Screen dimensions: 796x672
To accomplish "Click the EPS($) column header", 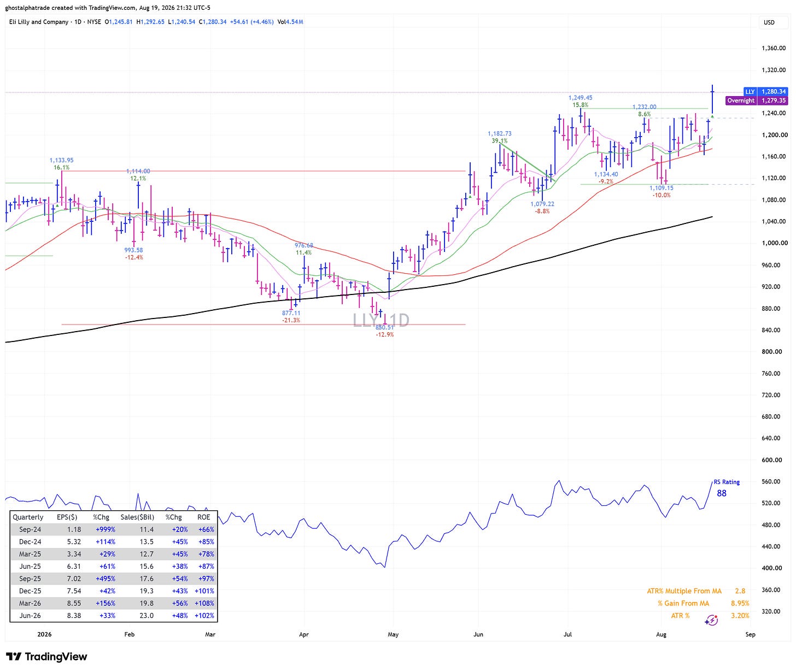I will [67, 517].
